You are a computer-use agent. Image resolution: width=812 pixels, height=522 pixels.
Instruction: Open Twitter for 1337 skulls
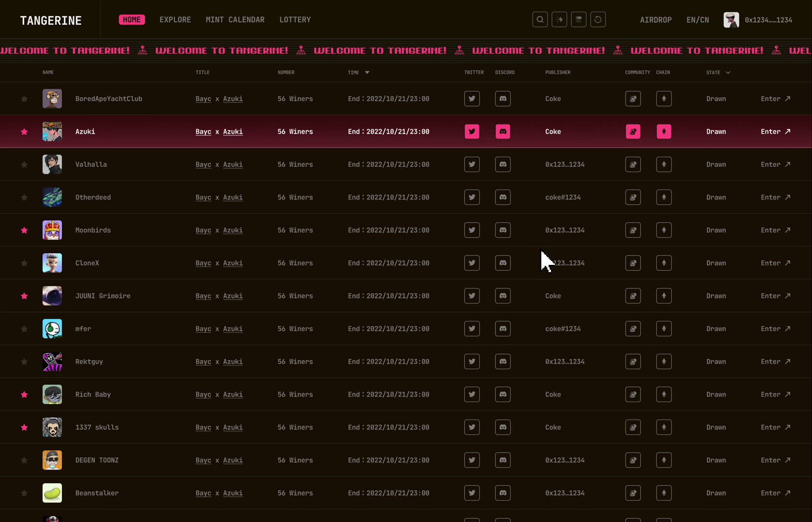pyautogui.click(x=472, y=427)
